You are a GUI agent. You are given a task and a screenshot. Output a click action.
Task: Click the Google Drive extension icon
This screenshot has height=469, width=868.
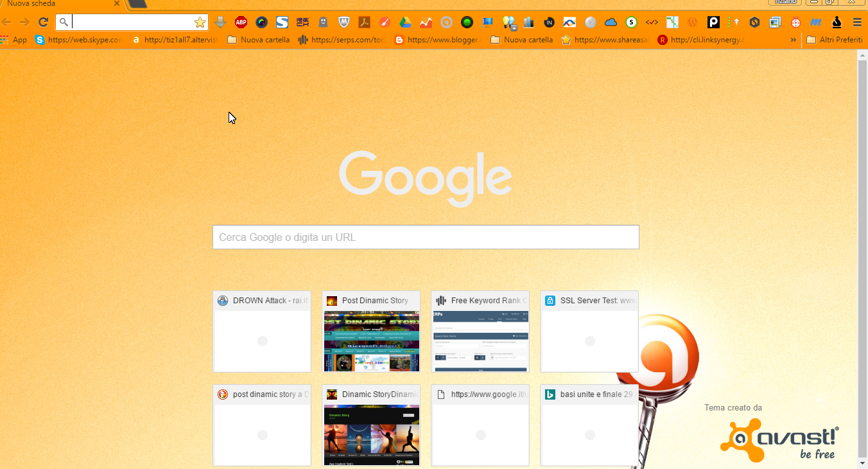[405, 22]
